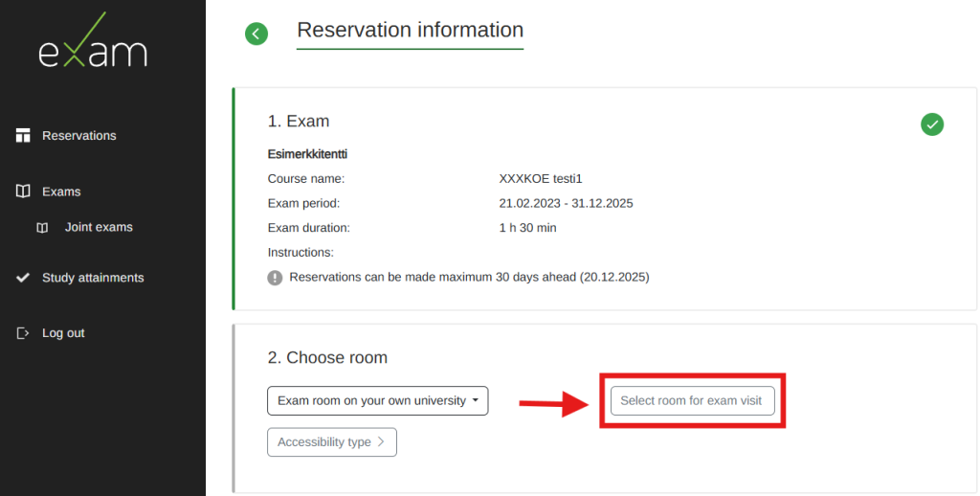980x496 pixels.
Task: Go to the Exams menu item
Action: coord(61,192)
